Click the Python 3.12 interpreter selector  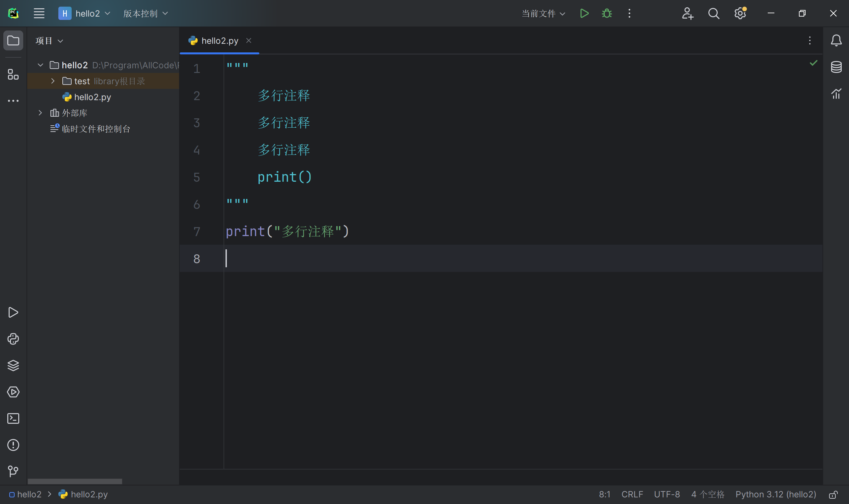[x=776, y=494]
